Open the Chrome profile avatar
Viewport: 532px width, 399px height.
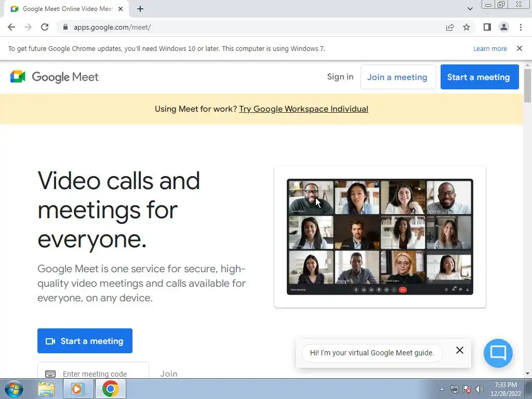pos(504,27)
